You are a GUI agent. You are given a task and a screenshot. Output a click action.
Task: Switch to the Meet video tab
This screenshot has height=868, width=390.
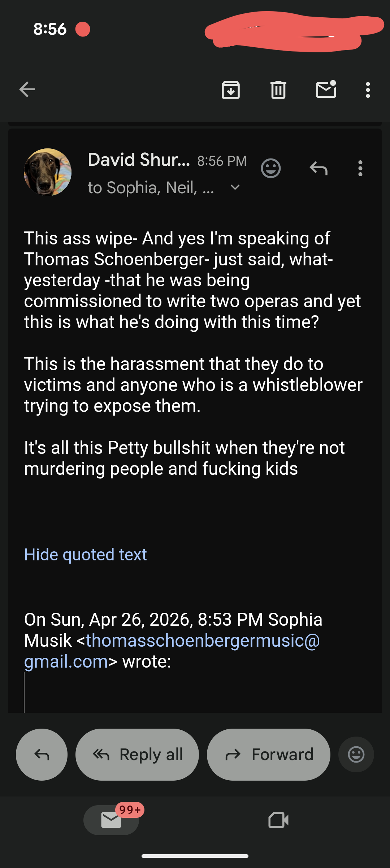point(278,820)
